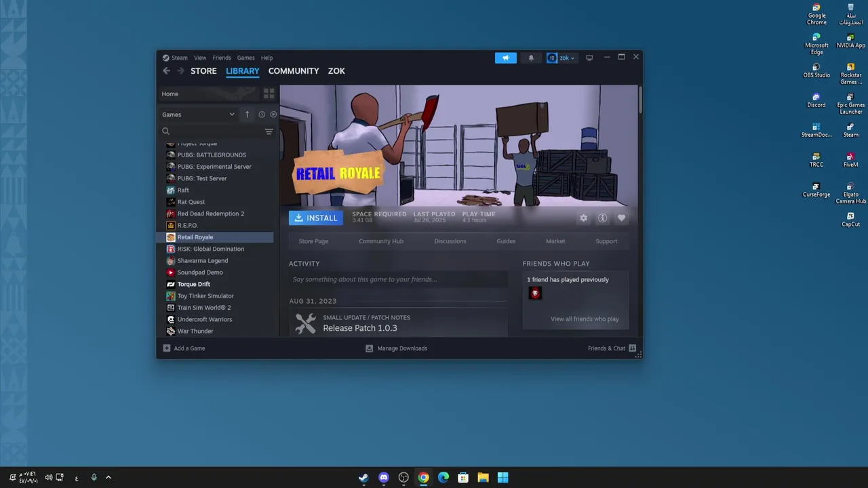Open Epic Games Launcher desktop shortcut
Image resolution: width=868 pixels, height=488 pixels.
tap(850, 104)
